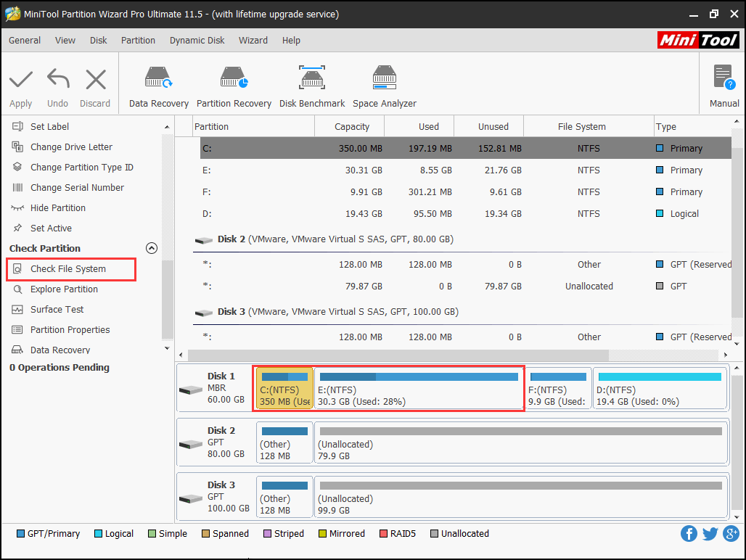Screen dimensions: 746x560
Task: Open the Partition menu
Action: 138,41
